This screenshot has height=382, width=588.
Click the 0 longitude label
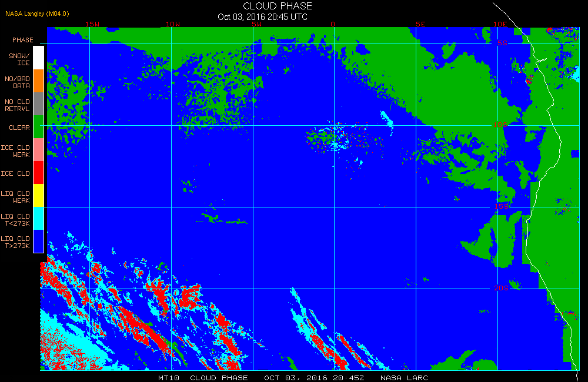(x=333, y=24)
